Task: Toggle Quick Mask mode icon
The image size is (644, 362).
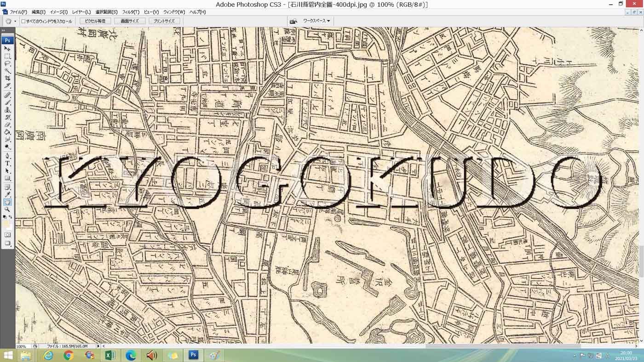Action: 7,235
